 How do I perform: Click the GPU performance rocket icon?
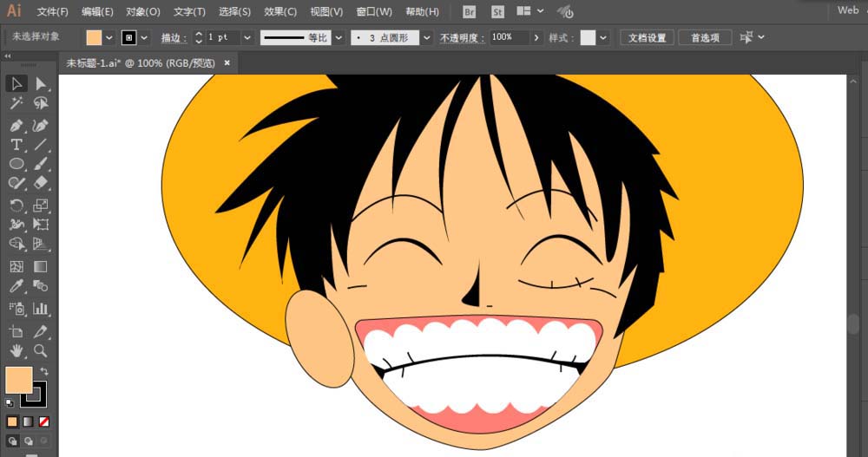565,11
